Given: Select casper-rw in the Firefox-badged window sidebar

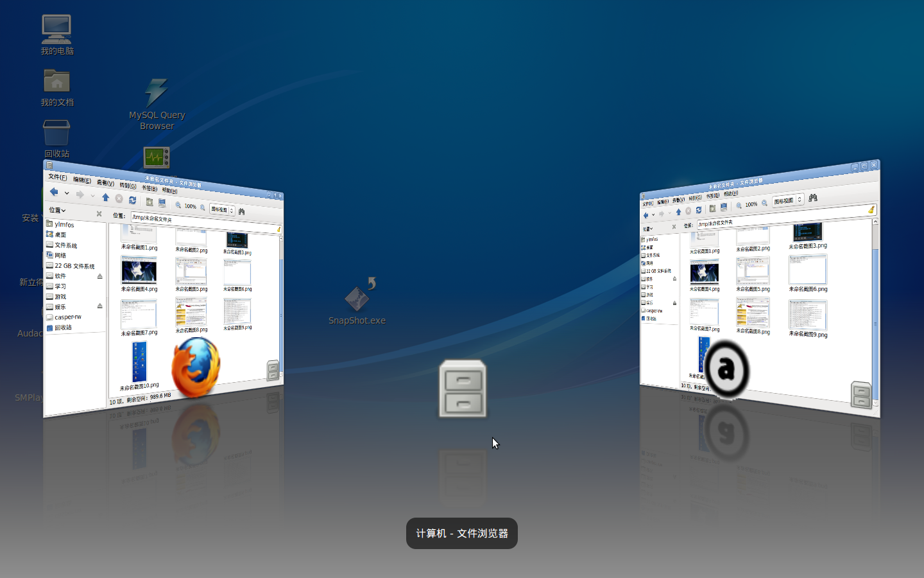Looking at the screenshot, I should tap(64, 317).
